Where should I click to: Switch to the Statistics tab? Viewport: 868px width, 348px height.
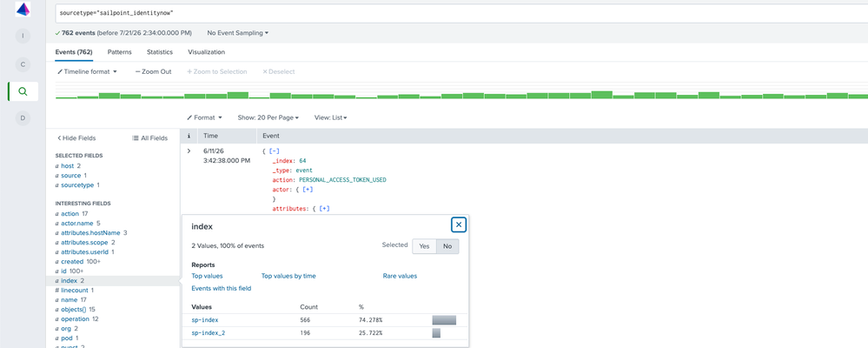(159, 52)
